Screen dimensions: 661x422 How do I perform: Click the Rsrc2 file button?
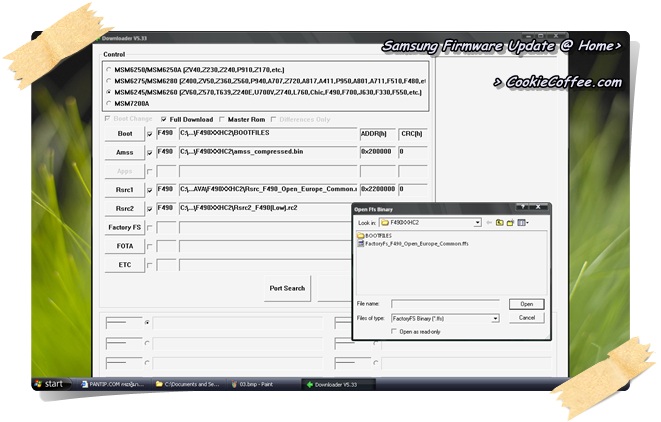125,208
